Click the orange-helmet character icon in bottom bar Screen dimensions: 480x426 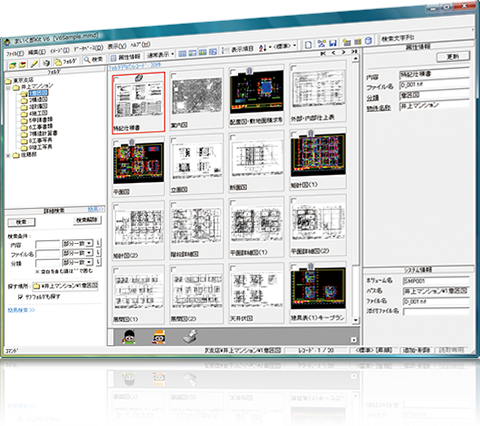[x=159, y=337]
